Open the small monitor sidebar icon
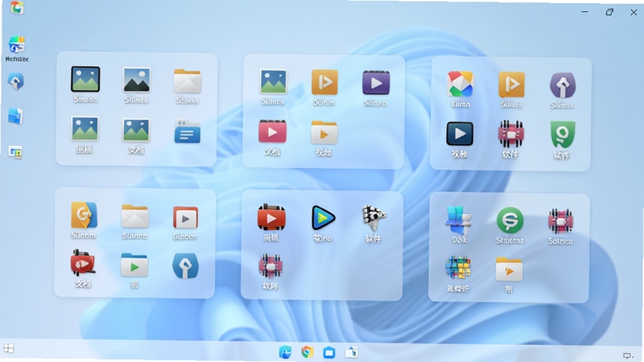The width and height of the screenshot is (644, 362). [15, 152]
